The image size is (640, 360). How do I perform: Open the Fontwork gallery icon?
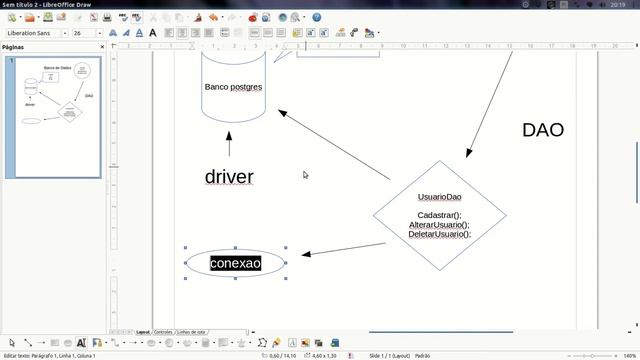pyautogui.click(x=292, y=343)
